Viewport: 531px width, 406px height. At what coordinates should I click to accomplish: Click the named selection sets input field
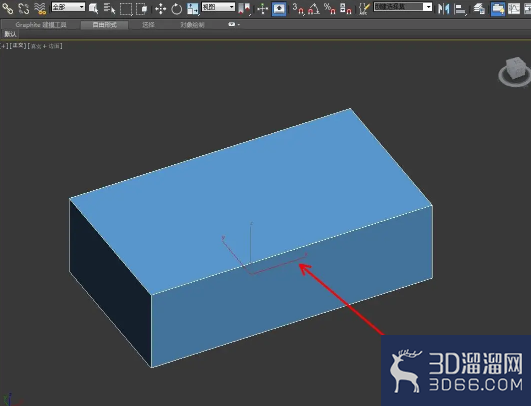399,7
